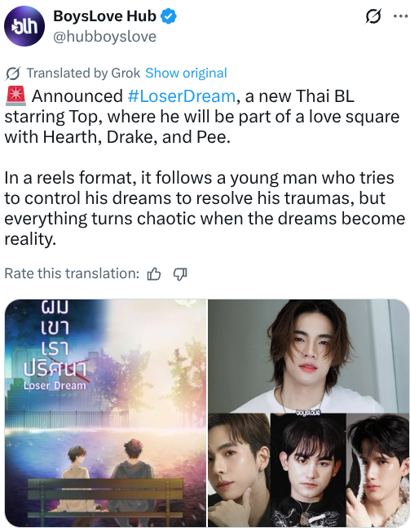Click the BoysLove Hub display name
Viewport: 410px width, 532px height.
tap(104, 16)
